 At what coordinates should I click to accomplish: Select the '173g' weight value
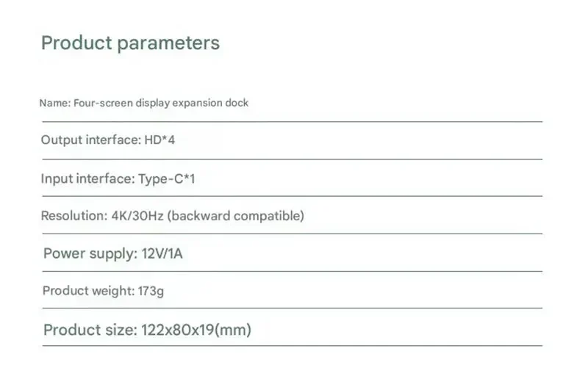pyautogui.click(x=151, y=291)
